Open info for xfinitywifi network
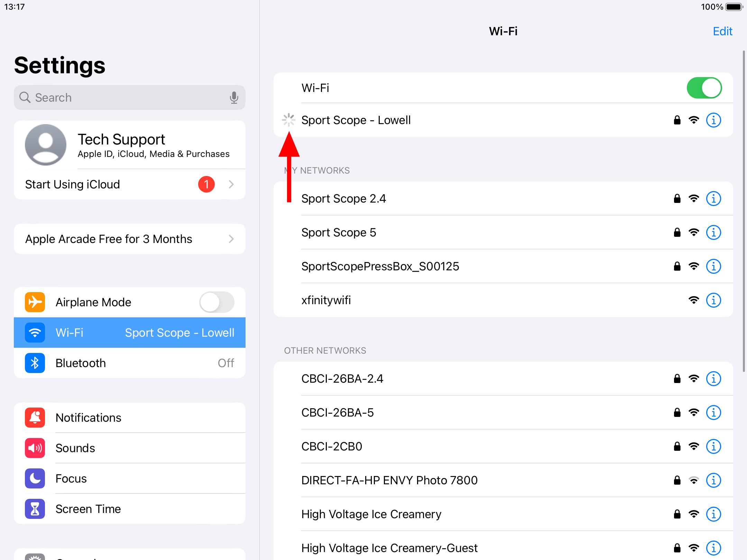The height and width of the screenshot is (560, 747). (713, 300)
